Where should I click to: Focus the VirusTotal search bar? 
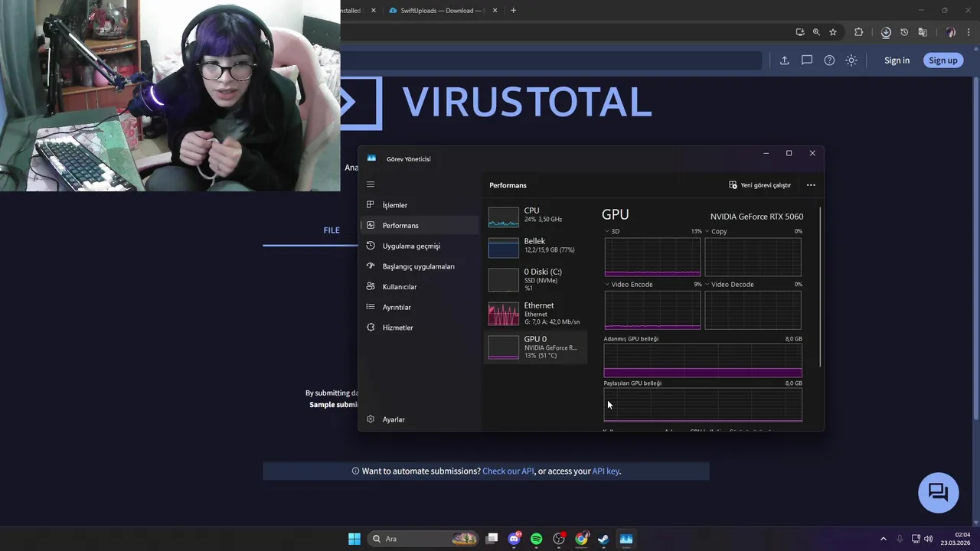click(x=551, y=60)
